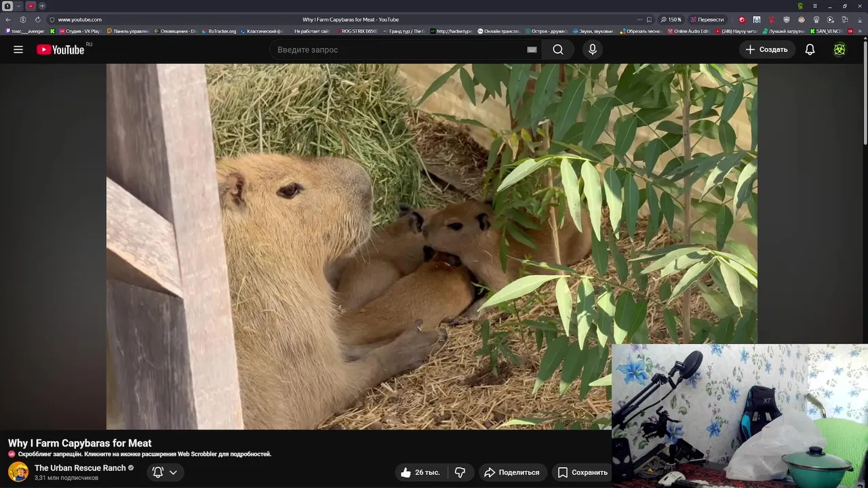Screen dimensions: 868x488
Task: Go back with the browser back arrow
Action: pos(8,20)
